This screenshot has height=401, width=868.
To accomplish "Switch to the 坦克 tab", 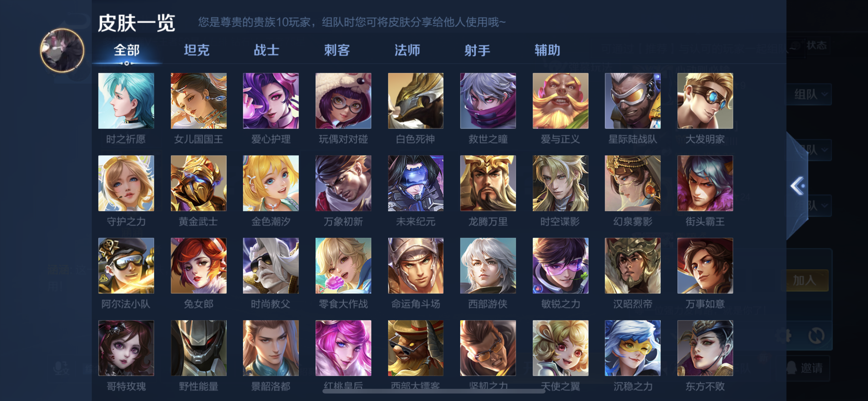I will [197, 50].
